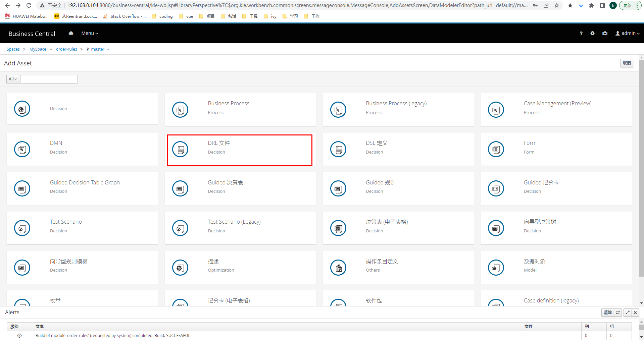644x340 pixels.
Task: Click the asset search input field
Action: [49, 79]
